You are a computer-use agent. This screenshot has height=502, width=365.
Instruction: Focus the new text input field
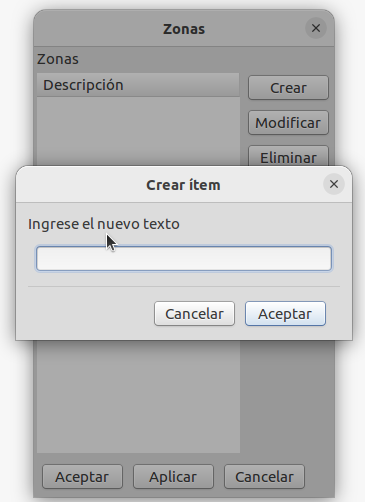coord(184,259)
